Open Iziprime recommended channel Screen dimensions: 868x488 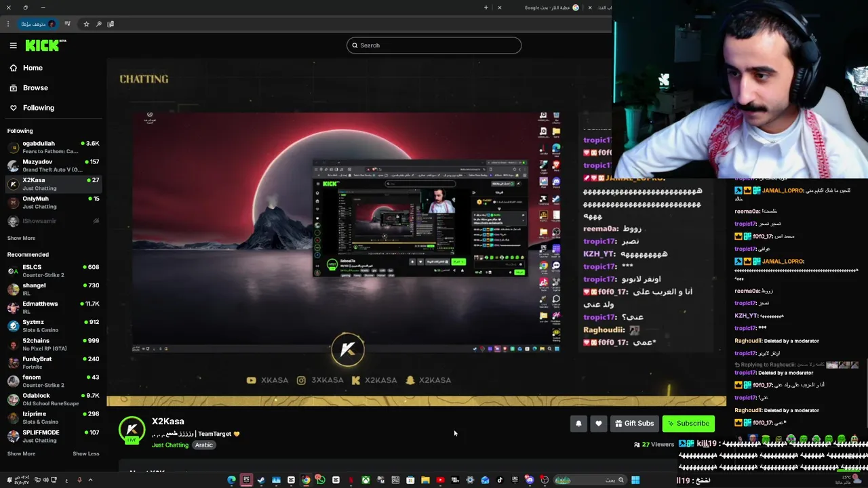[x=53, y=418]
